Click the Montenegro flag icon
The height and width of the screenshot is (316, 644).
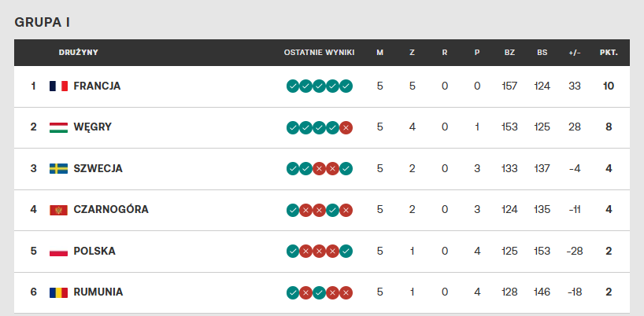coord(58,210)
